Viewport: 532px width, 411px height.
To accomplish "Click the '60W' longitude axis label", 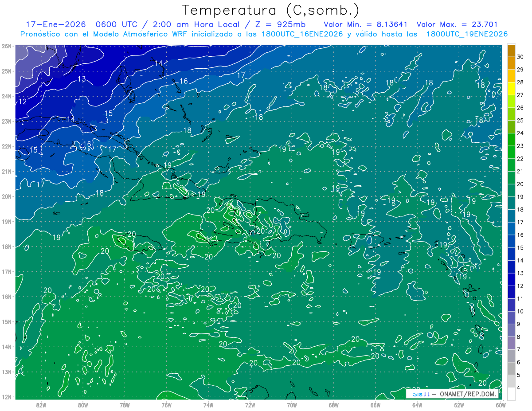I will [x=501, y=404].
